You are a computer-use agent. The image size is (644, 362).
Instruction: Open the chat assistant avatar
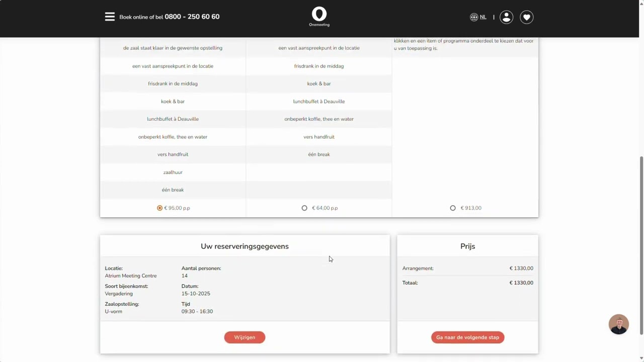tap(619, 324)
